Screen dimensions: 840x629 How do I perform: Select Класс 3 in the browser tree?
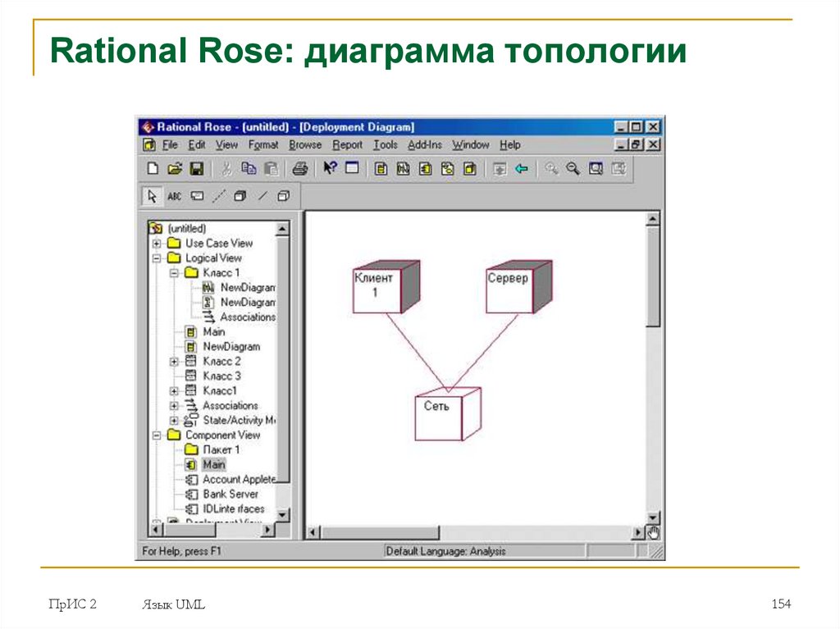click(x=221, y=376)
